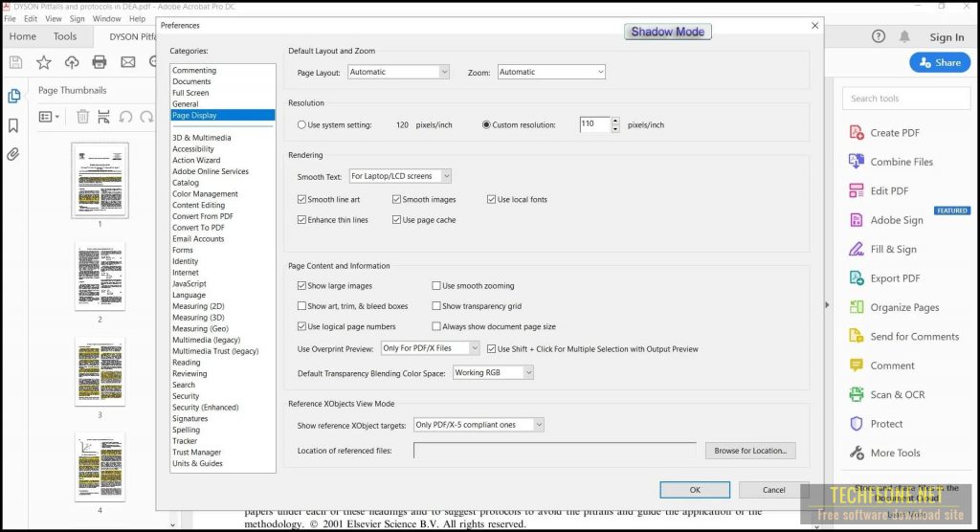Image resolution: width=980 pixels, height=532 pixels.
Task: Click the Save file toolbar icon
Action: [15, 62]
